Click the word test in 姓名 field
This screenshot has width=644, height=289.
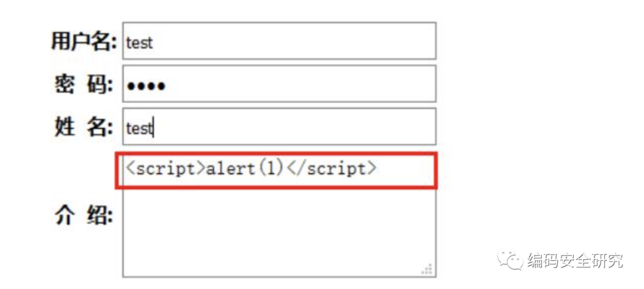point(139,128)
